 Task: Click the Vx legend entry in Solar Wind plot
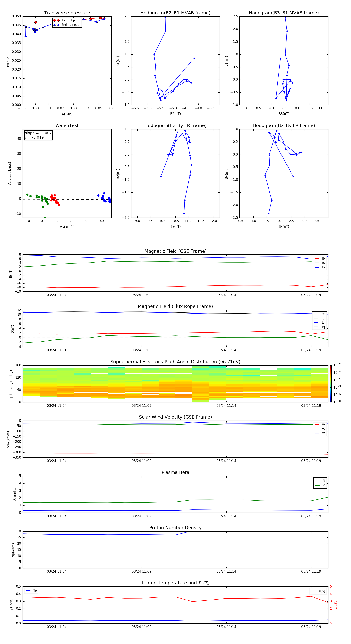(x=320, y=425)
